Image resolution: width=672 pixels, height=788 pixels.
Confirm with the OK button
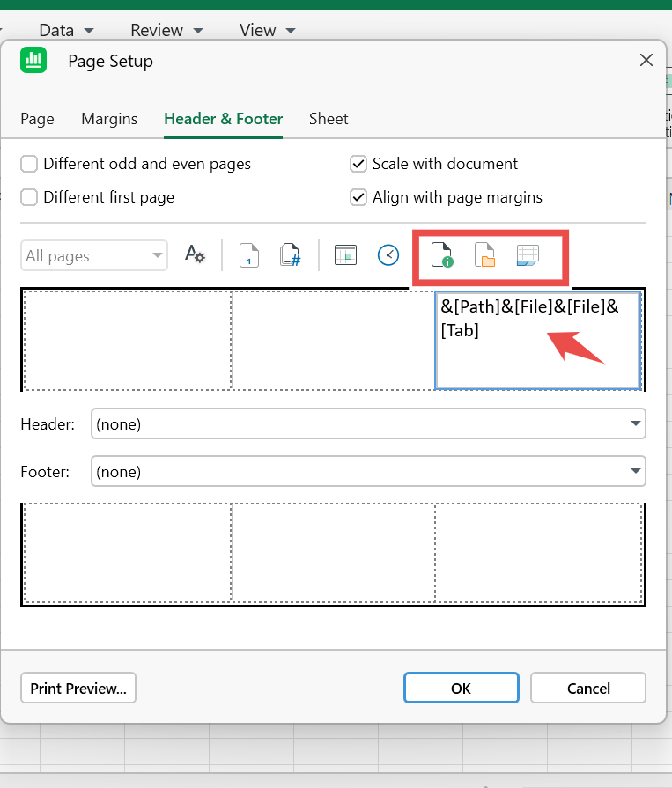pos(462,688)
